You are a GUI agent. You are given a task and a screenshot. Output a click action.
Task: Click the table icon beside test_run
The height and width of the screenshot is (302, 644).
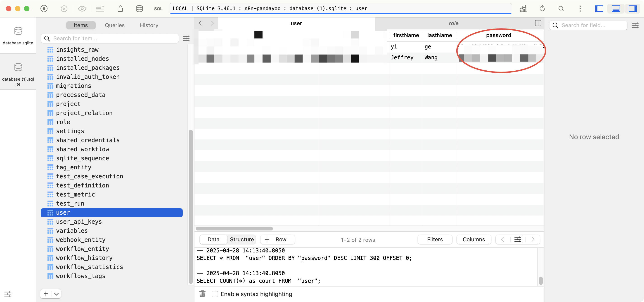(50, 204)
